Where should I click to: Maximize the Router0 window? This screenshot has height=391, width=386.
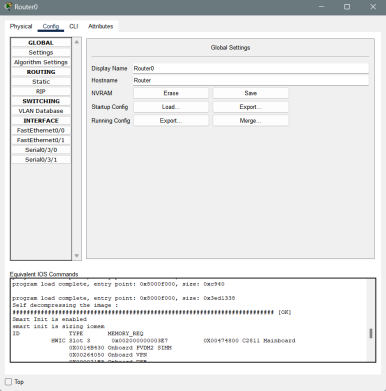click(x=347, y=7)
